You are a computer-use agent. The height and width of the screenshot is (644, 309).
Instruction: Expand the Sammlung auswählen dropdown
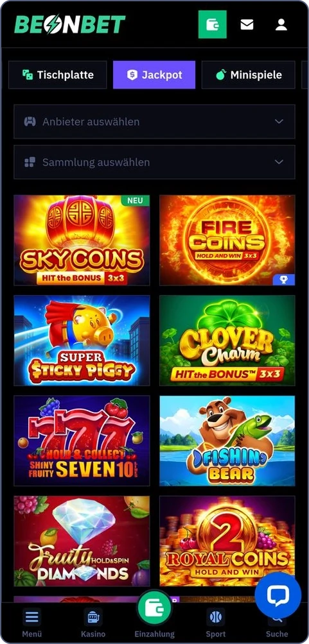point(154,162)
